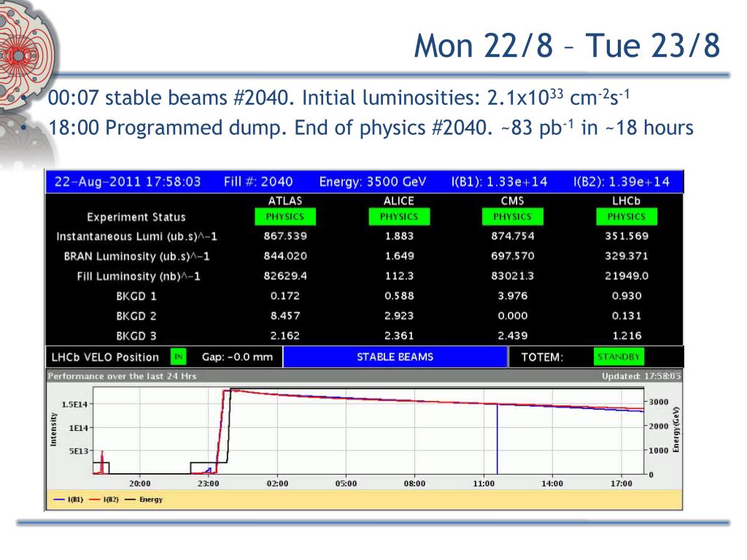Viewport: 747px width, 560px height.
Task: Click the LHCb VELO Position label
Action: (105, 357)
